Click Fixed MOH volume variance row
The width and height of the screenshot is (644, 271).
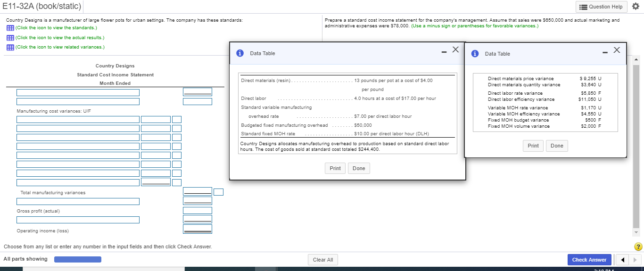(545, 126)
